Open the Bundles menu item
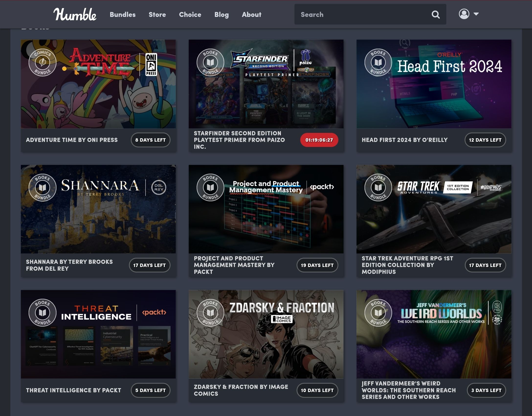The height and width of the screenshot is (416, 532). [x=122, y=15]
